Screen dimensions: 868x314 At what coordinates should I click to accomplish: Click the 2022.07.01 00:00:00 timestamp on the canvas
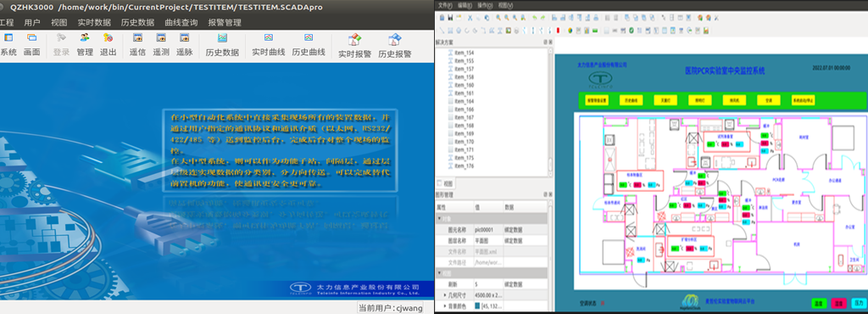click(831, 67)
